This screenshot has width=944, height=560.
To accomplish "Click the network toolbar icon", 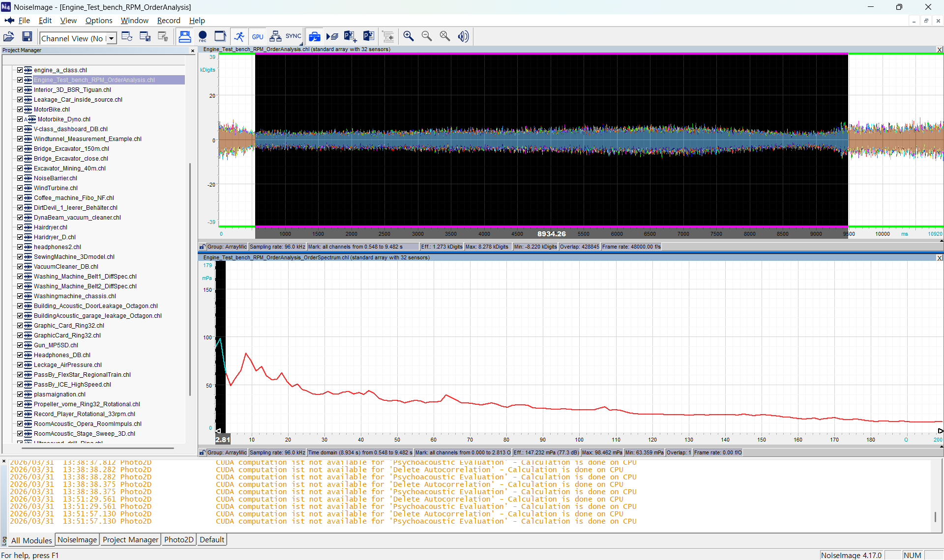I will [275, 36].
